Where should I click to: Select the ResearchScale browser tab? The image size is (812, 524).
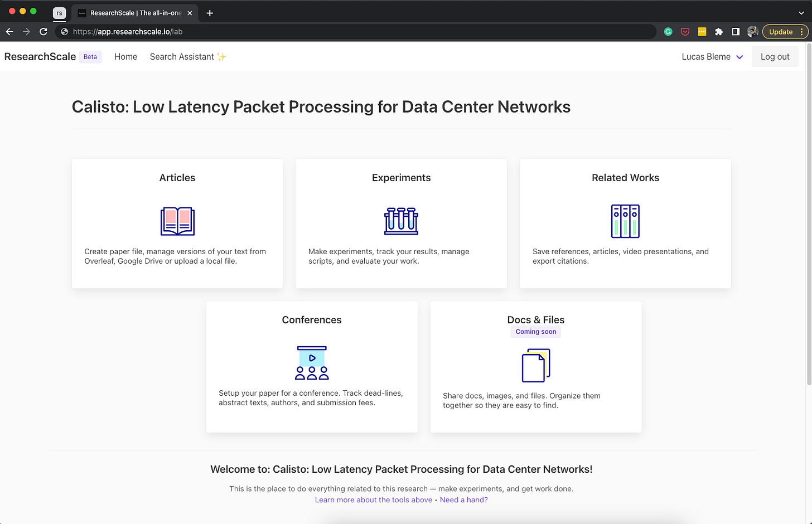point(136,13)
